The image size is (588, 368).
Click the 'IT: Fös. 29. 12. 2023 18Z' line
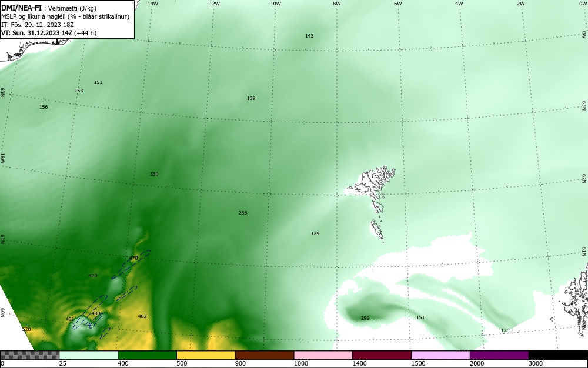coord(38,25)
